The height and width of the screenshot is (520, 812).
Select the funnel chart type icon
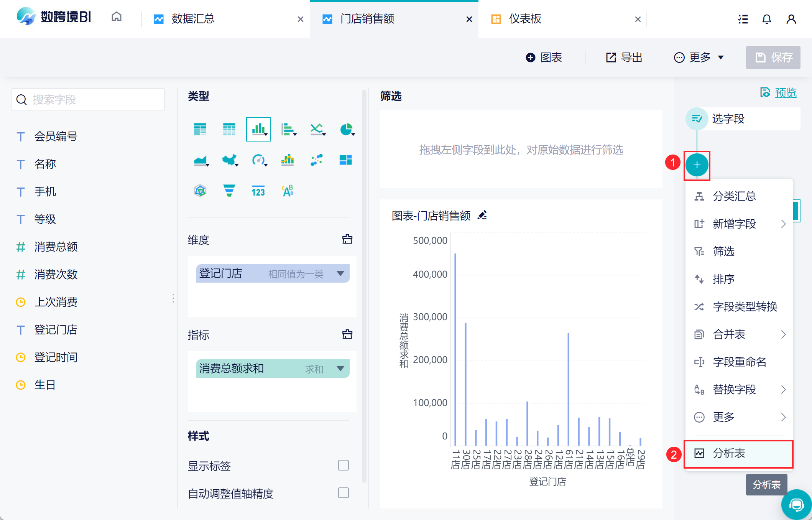(x=229, y=191)
